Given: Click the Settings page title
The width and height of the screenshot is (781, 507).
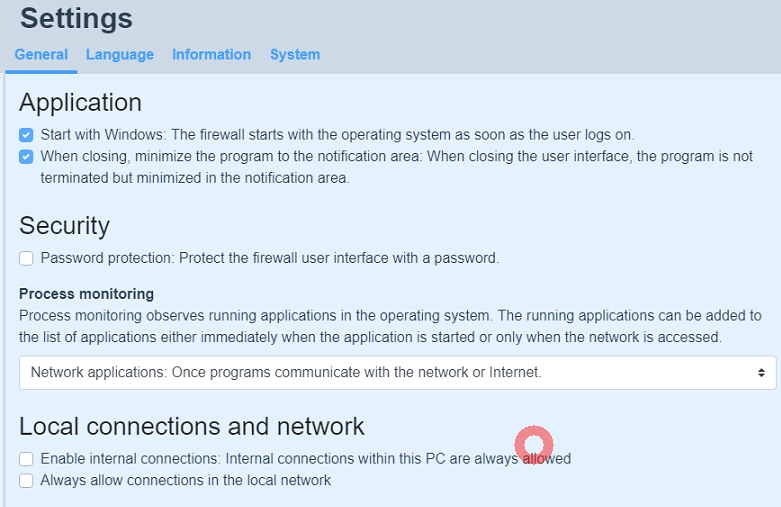Looking at the screenshot, I should [76, 18].
